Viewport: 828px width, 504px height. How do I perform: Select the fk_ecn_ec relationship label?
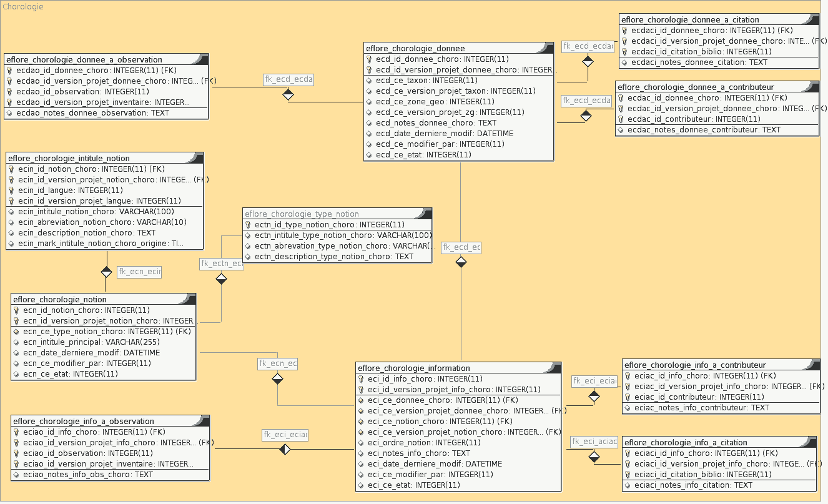coord(277,363)
